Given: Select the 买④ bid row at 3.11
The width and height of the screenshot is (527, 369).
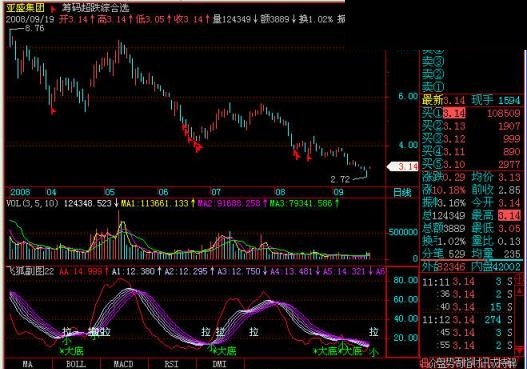Looking at the screenshot, I should 471,152.
